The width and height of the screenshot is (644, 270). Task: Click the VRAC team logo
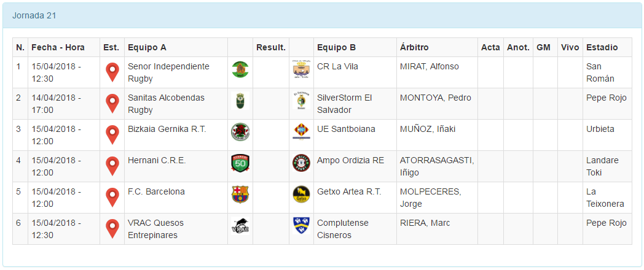pyautogui.click(x=240, y=226)
